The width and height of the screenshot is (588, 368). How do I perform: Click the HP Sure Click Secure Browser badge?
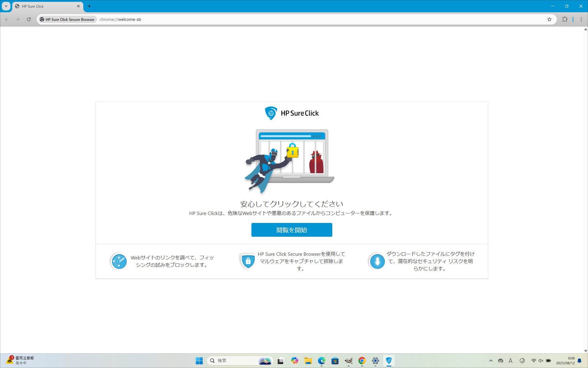pos(67,19)
